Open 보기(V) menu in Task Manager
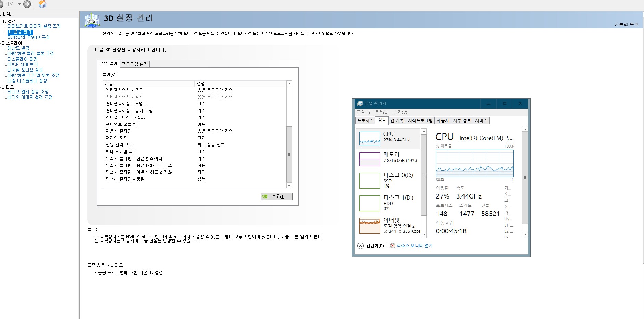This screenshot has width=644, height=319. tap(400, 112)
